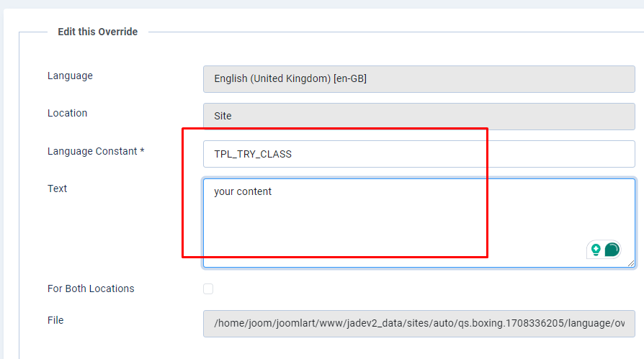Click the Location field showing Site
Image resolution: width=644 pixels, height=359 pixels.
click(419, 116)
